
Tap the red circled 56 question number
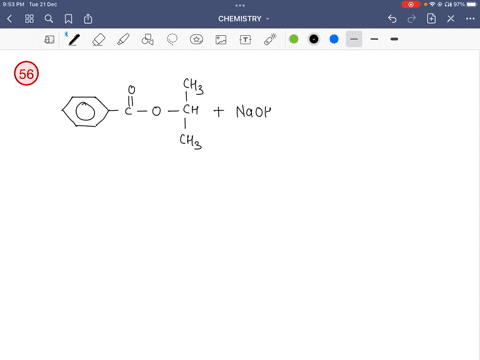[x=26, y=73]
